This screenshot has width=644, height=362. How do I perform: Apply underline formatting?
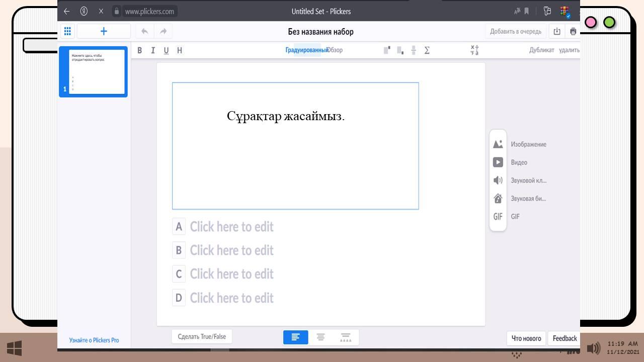[x=166, y=50]
